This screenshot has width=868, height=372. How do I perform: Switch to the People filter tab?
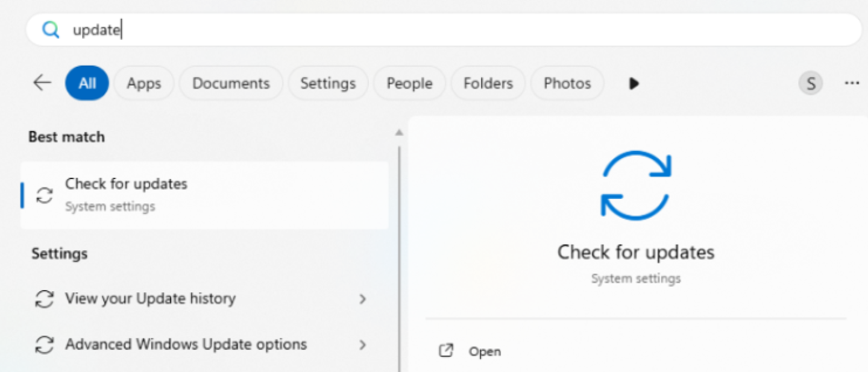click(409, 83)
